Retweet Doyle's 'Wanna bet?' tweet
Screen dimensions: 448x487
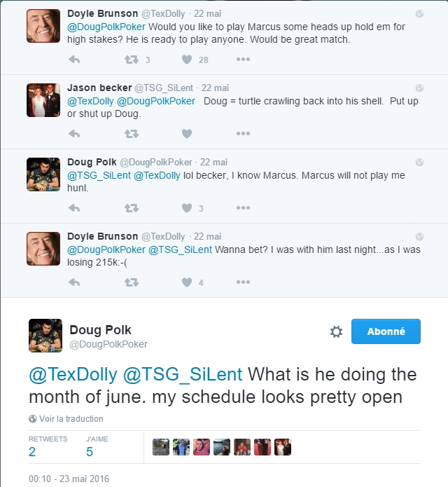(x=131, y=282)
